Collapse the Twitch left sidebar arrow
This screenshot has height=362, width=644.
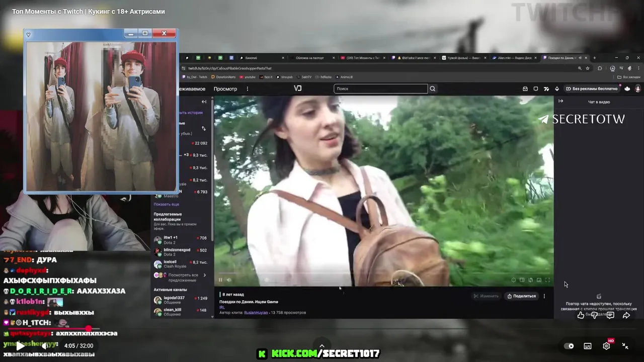coord(204,102)
